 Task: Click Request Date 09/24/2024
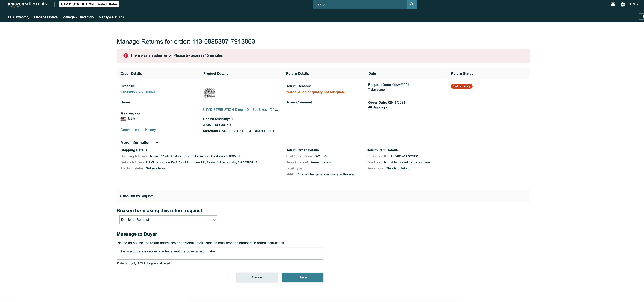[x=401, y=85]
